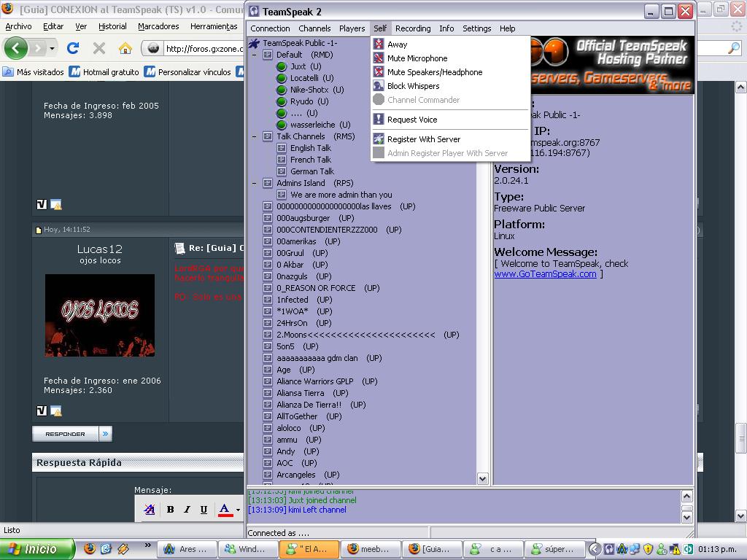Follow www.GoTeamSpeak.com link
747x560 pixels.
tap(545, 274)
